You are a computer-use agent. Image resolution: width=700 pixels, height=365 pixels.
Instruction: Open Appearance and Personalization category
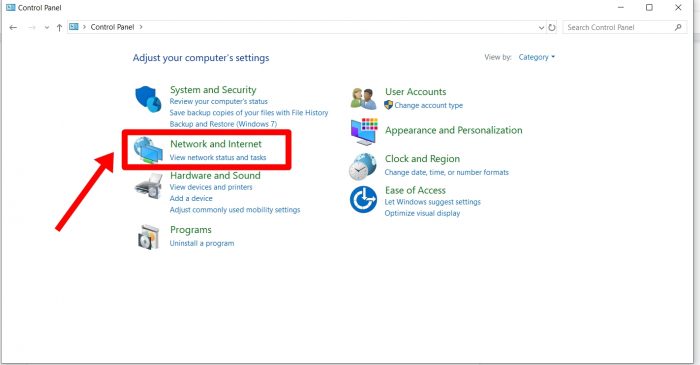click(x=454, y=130)
